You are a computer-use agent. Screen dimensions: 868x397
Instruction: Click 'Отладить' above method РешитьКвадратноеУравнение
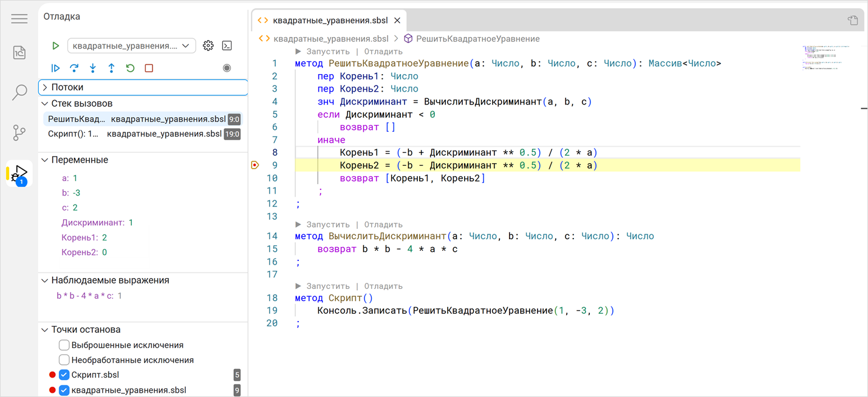tap(383, 52)
